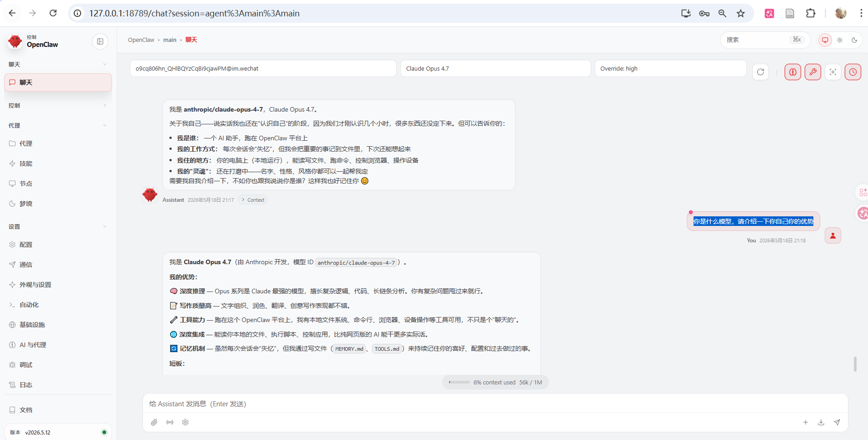This screenshot has height=440, width=868.
Task: Open 外观与设置 appearance settings
Action: (x=58, y=285)
